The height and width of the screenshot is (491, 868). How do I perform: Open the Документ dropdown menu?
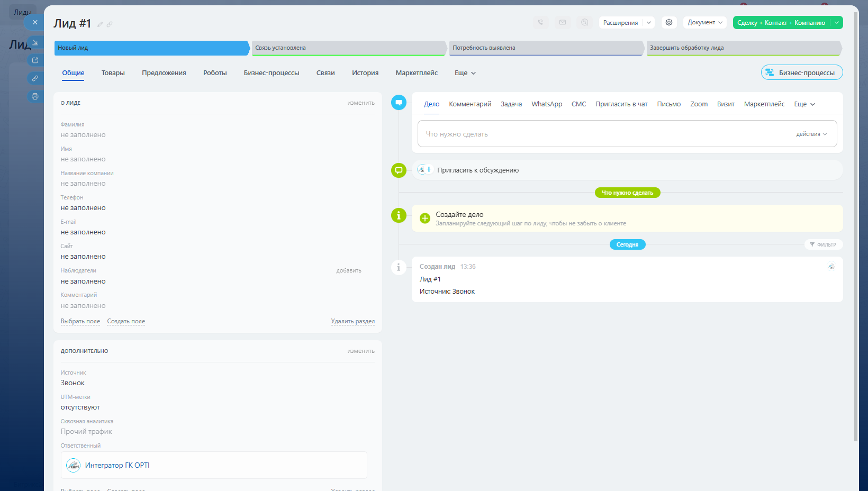point(705,22)
